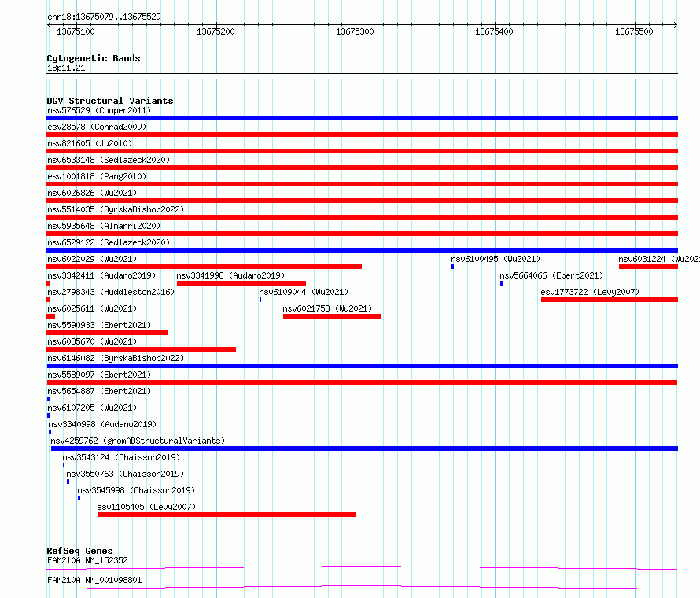Click the red bar under nsv6035670
Image resolution: width=700 pixels, height=598 pixels.
point(141,349)
